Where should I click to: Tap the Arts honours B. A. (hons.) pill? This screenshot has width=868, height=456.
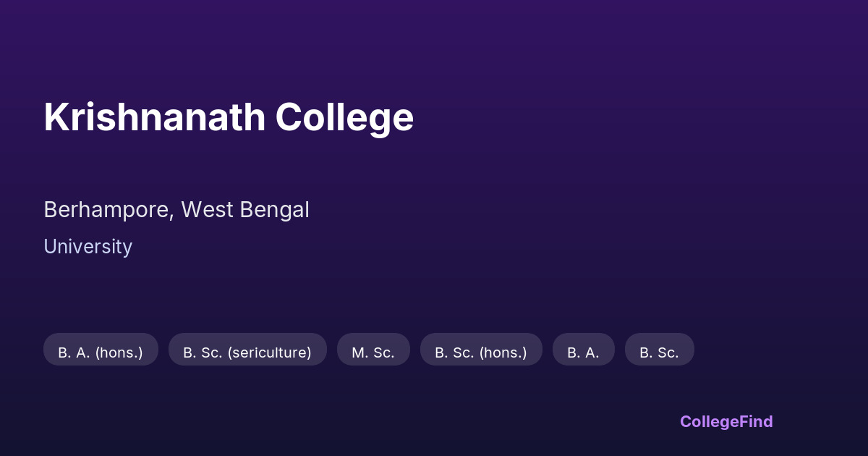(101, 352)
